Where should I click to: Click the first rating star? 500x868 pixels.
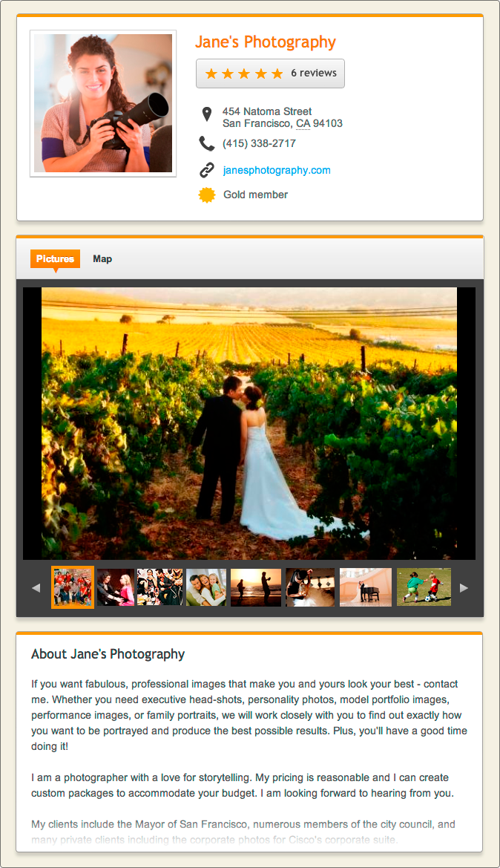(211, 74)
